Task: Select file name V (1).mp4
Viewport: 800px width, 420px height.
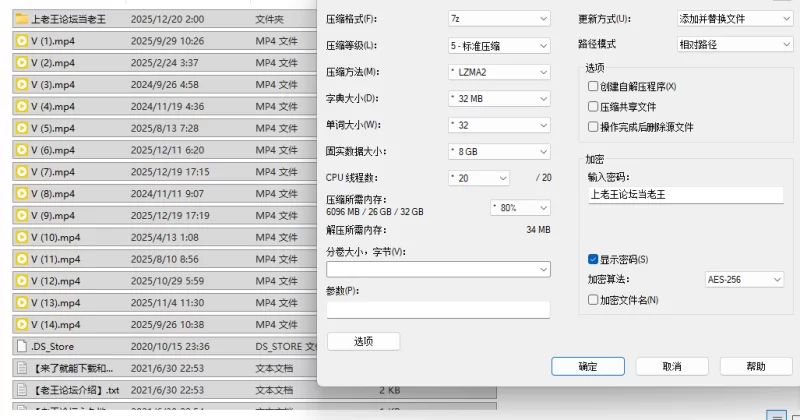Action: click(x=53, y=41)
